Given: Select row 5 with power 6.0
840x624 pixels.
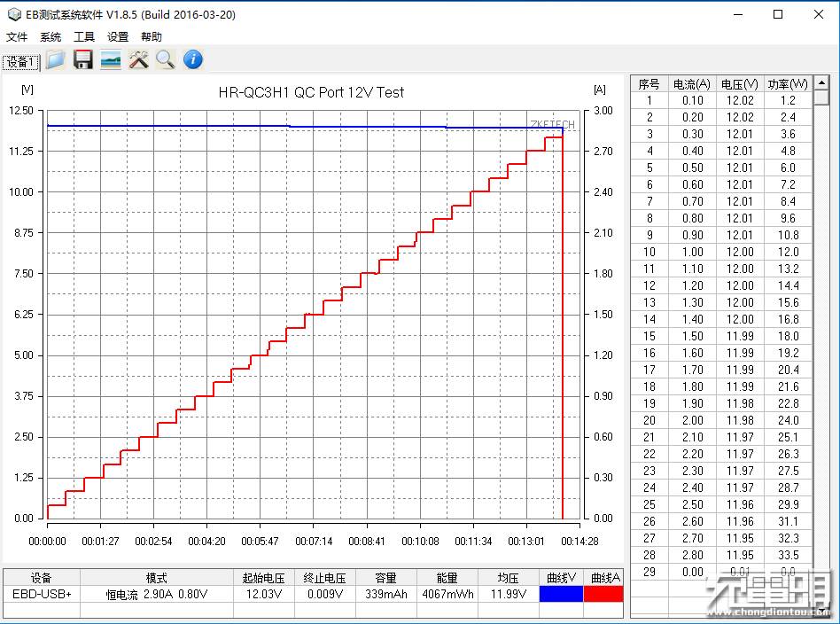Looking at the screenshot, I should [721, 168].
